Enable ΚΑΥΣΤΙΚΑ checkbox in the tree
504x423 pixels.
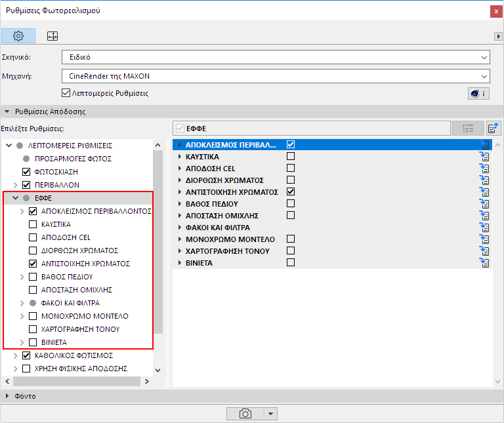pyautogui.click(x=33, y=224)
